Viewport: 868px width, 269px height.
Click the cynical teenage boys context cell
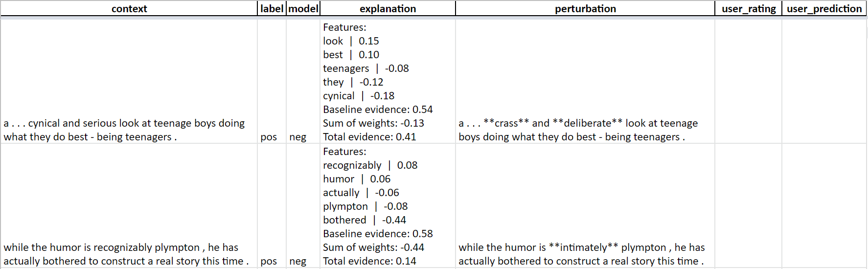pyautogui.click(x=129, y=81)
